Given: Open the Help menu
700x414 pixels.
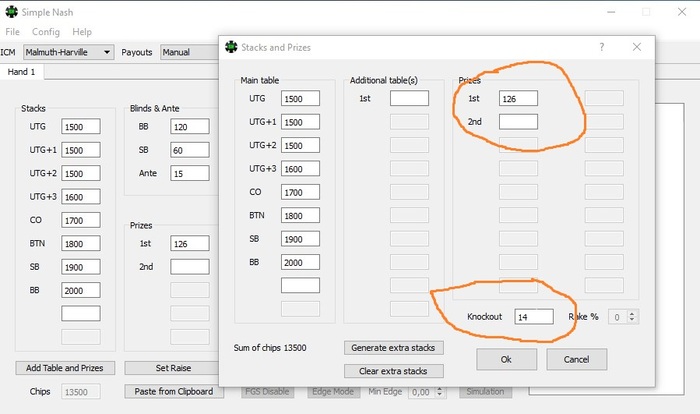Looking at the screenshot, I should click(x=82, y=32).
